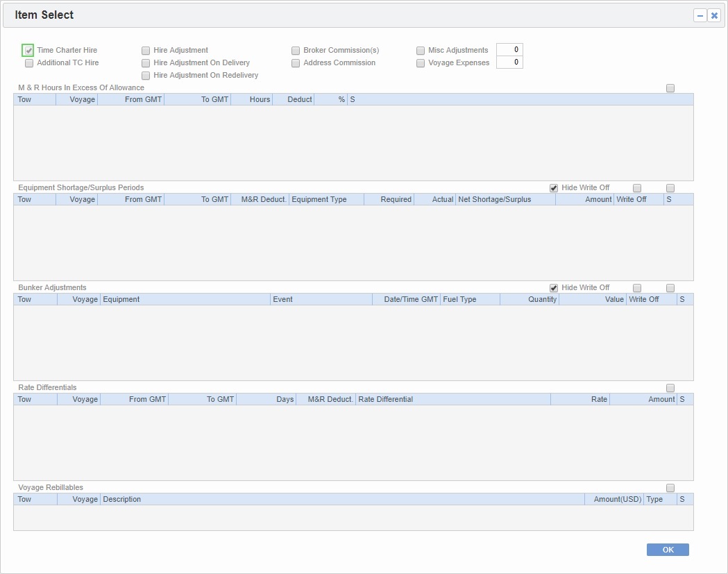The width and height of the screenshot is (728, 574).
Task: Disable Hide Write Off in Bunker Adjustments
Action: [x=553, y=287]
